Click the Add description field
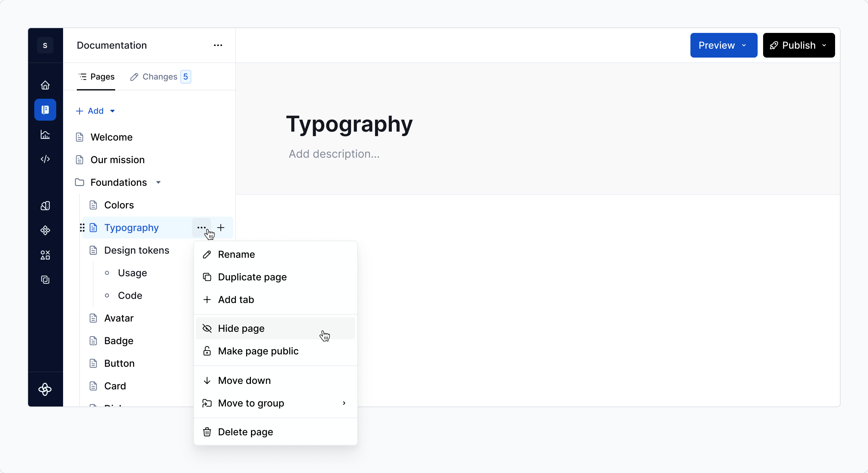 334,154
